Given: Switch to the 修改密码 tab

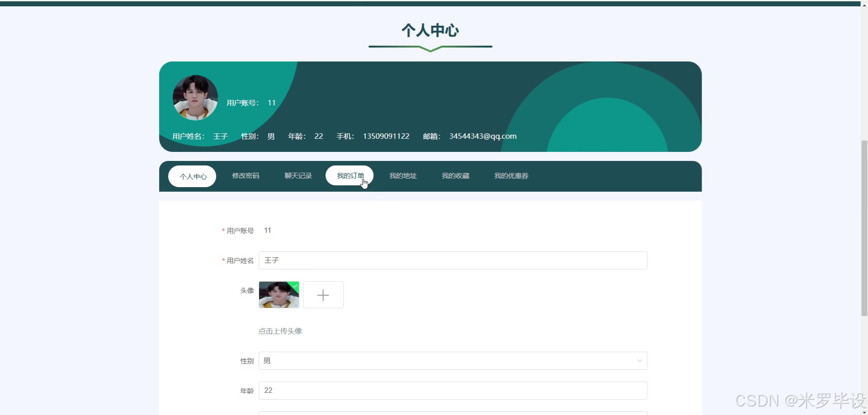Looking at the screenshot, I should coord(245,176).
